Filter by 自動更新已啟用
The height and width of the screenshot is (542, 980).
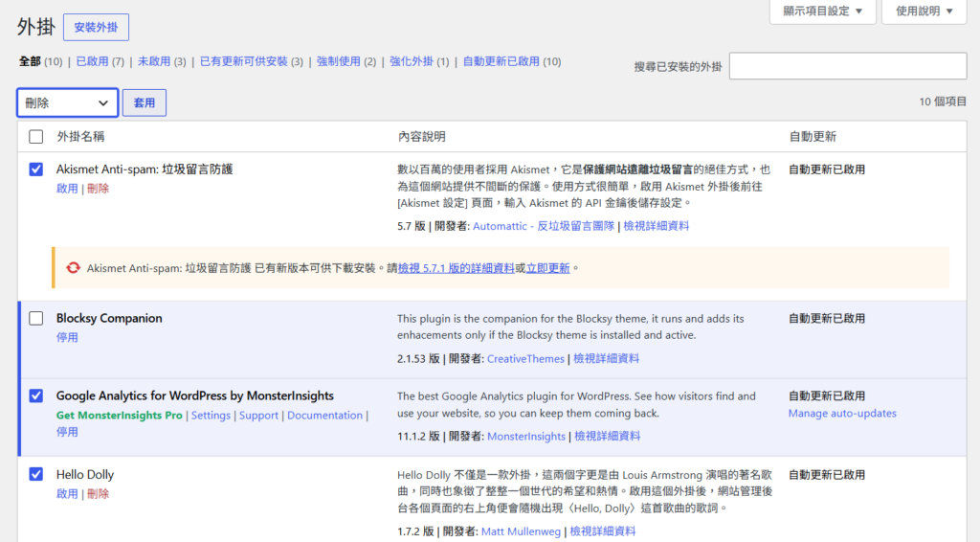pyautogui.click(x=501, y=61)
